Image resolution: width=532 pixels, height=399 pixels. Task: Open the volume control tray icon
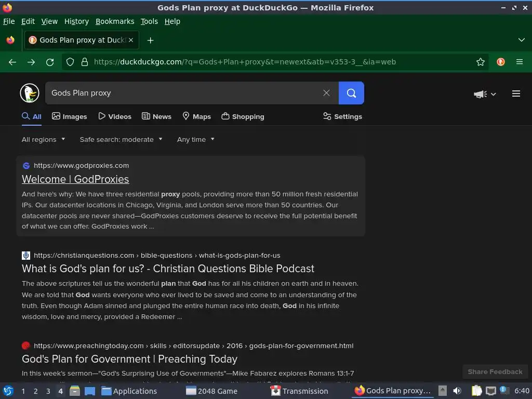click(457, 391)
